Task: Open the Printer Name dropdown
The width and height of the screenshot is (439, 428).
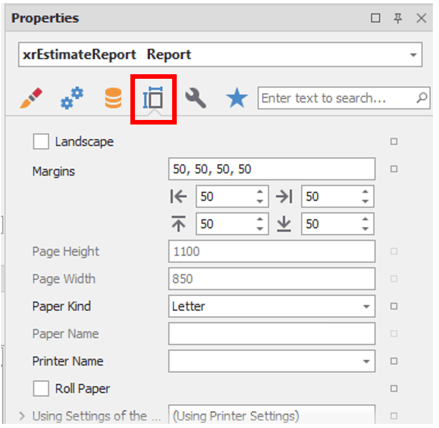Action: 366,361
